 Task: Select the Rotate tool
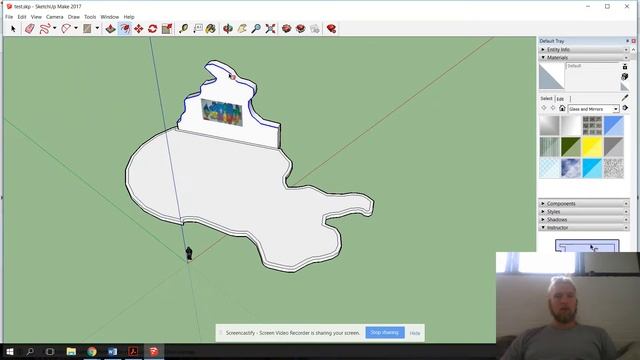coord(153,29)
